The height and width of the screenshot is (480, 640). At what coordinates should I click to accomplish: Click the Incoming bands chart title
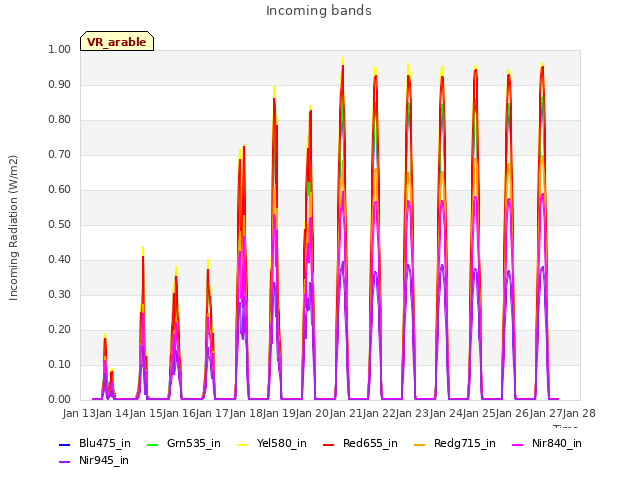[x=319, y=11]
